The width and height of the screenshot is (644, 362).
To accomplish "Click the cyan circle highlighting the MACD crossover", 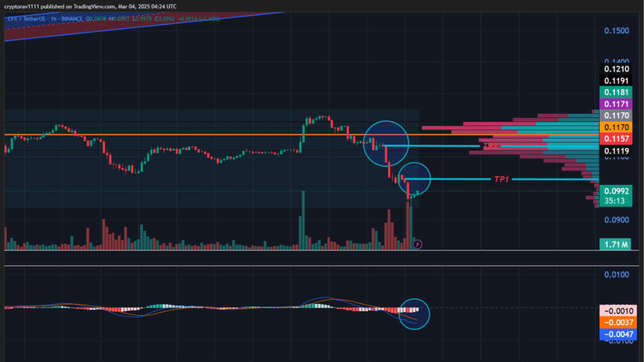I will point(414,314).
